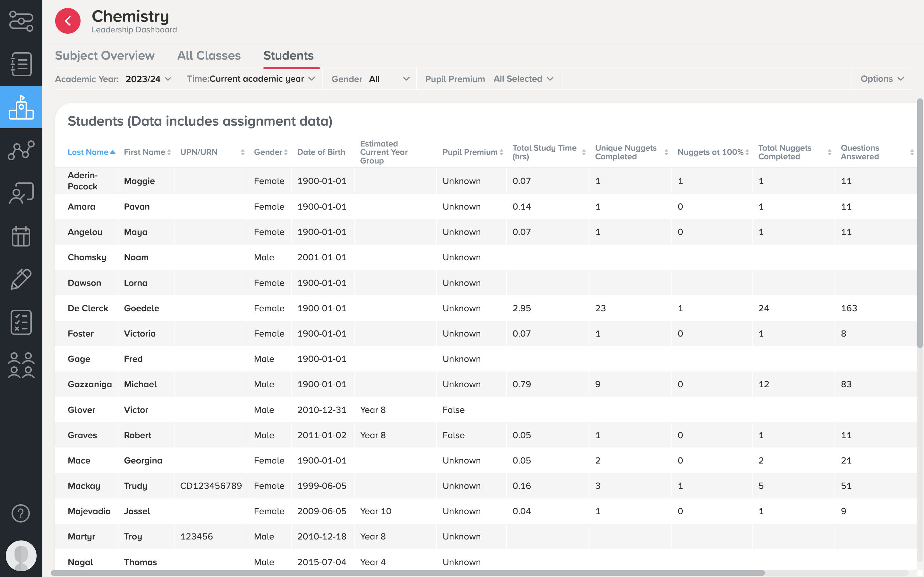Select the school building sidebar icon
The height and width of the screenshot is (577, 924).
point(21,107)
